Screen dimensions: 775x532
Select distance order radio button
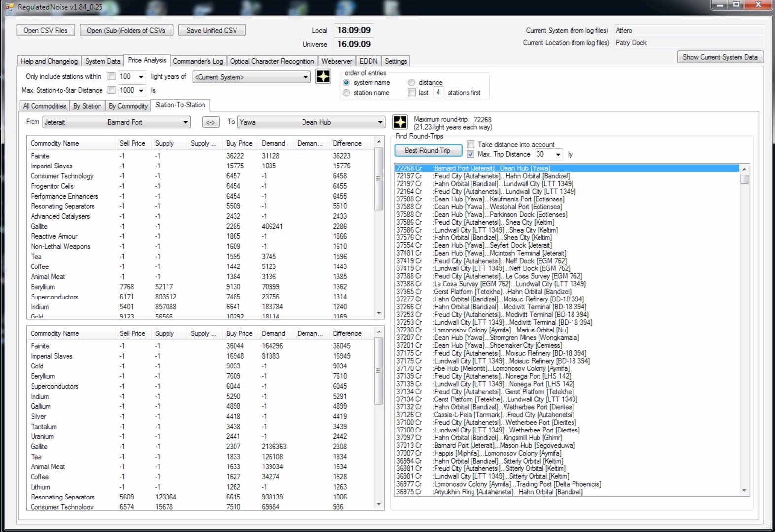click(x=411, y=83)
